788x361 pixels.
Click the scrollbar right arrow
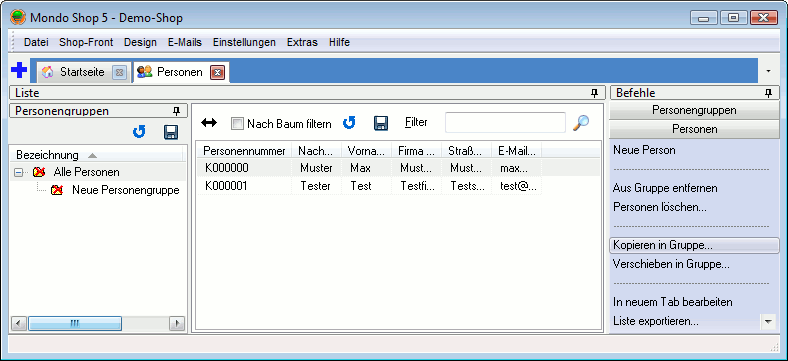pyautogui.click(x=176, y=323)
